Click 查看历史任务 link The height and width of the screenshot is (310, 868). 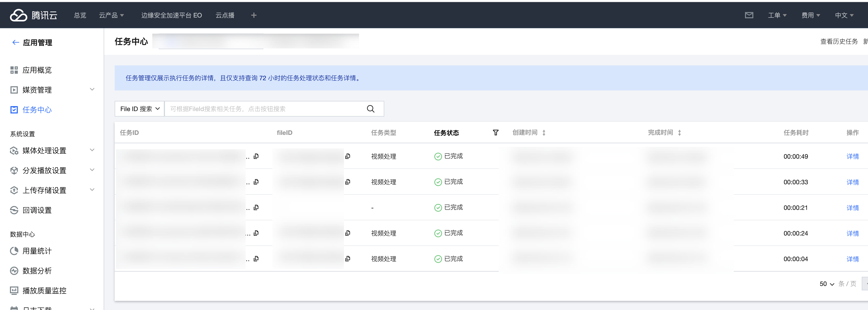pyautogui.click(x=838, y=41)
